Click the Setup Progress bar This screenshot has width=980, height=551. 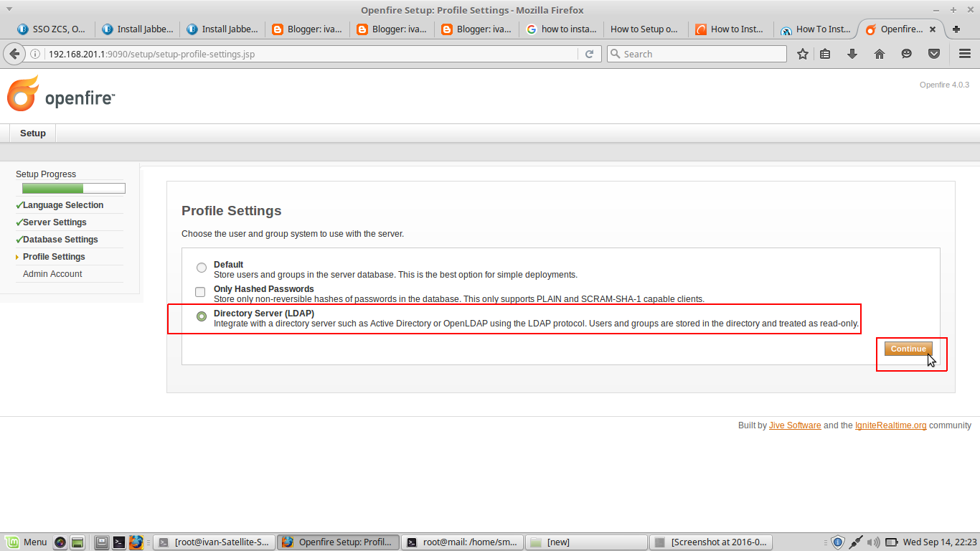72,188
